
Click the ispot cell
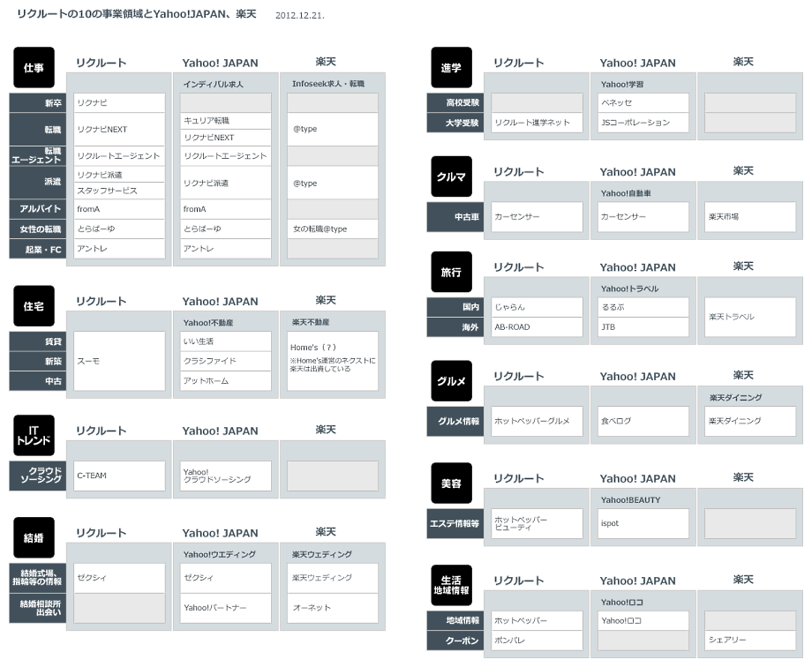643,523
